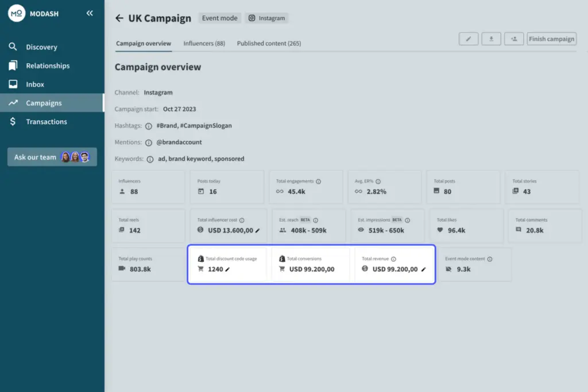Click the add influencer person icon
Image resolution: width=588 pixels, height=392 pixels.
pos(514,39)
